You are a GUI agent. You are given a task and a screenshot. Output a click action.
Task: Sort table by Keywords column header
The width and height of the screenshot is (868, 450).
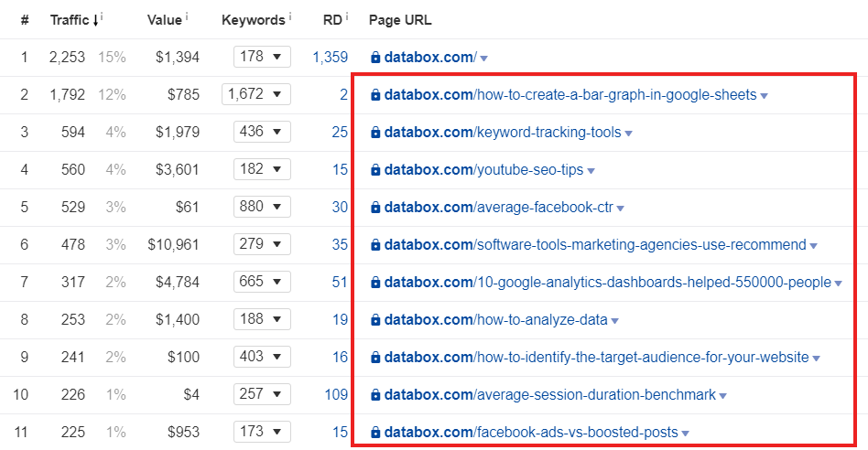(x=253, y=20)
